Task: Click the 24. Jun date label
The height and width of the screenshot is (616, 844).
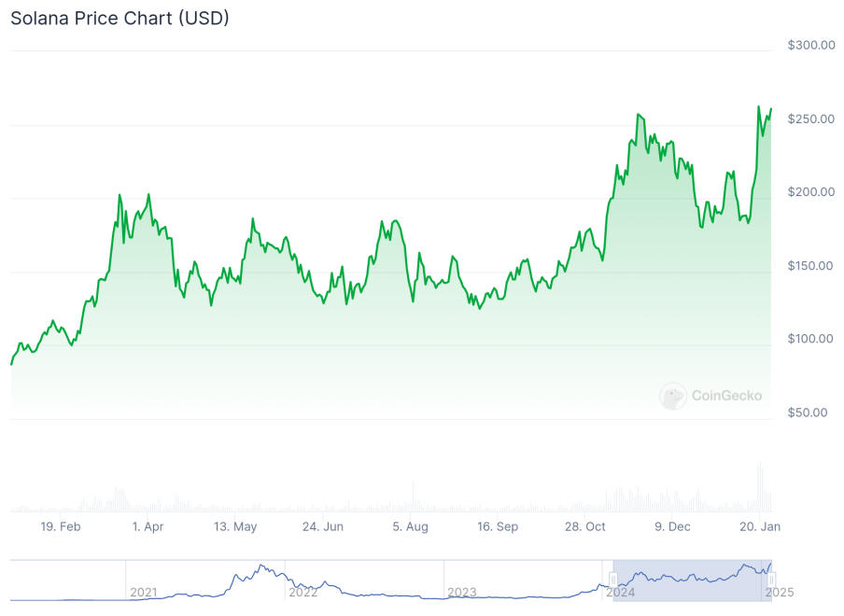Action: 323,526
